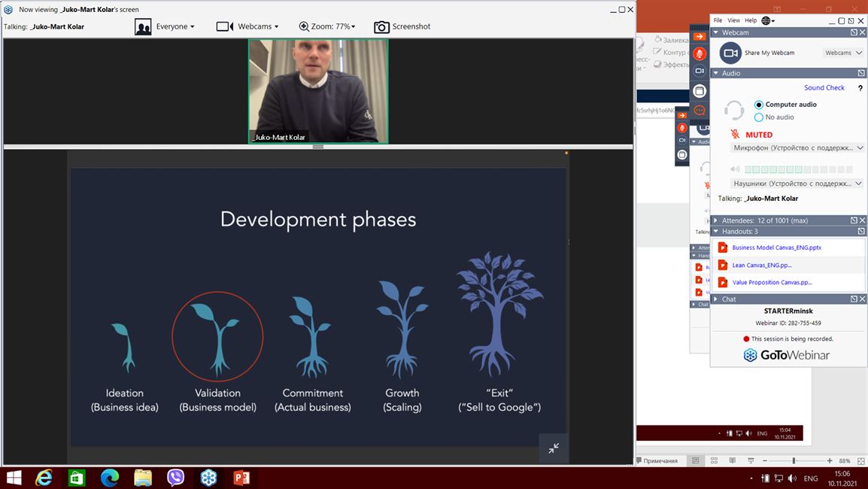Collapse the Audio pane

716,73
